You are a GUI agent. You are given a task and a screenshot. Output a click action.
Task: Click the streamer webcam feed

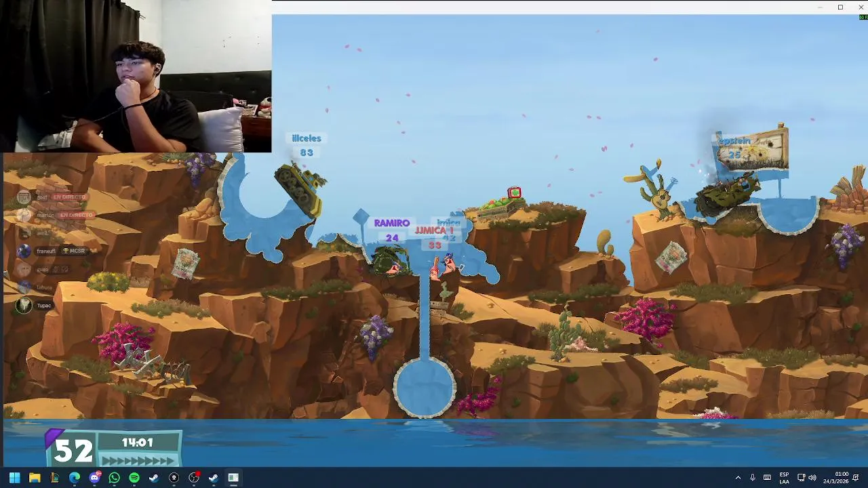coord(136,76)
